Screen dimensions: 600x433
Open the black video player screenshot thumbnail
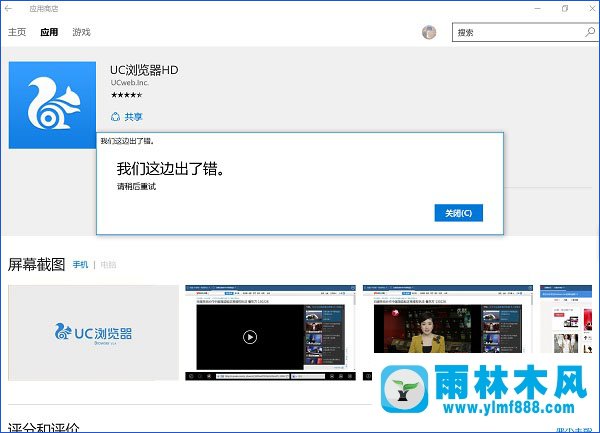click(271, 332)
